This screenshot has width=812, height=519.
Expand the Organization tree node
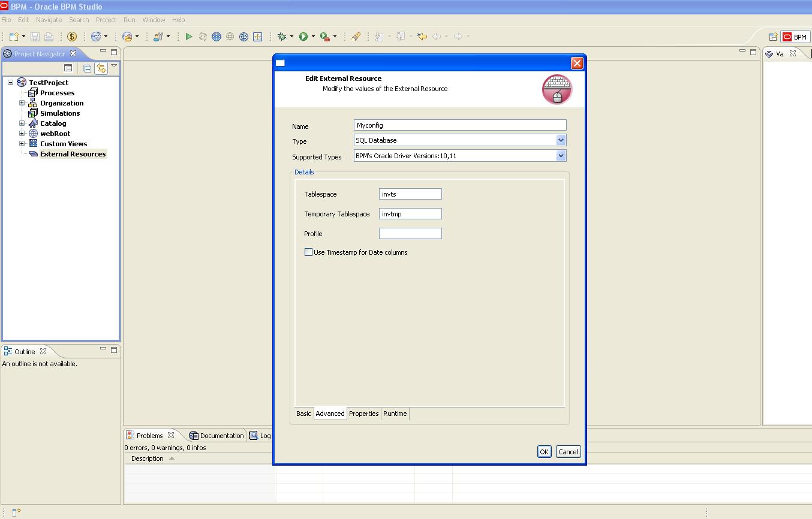tap(21, 103)
